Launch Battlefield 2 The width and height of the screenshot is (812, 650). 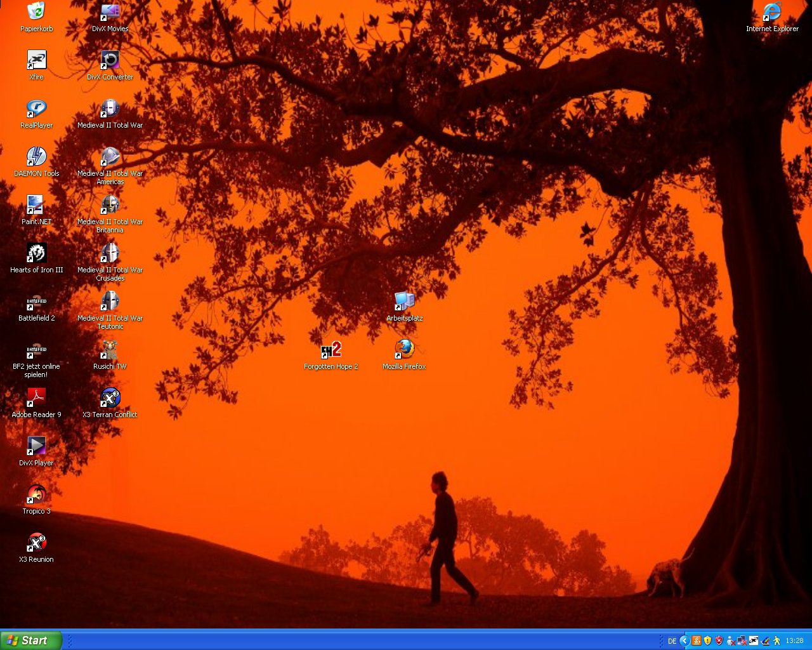pyautogui.click(x=36, y=301)
